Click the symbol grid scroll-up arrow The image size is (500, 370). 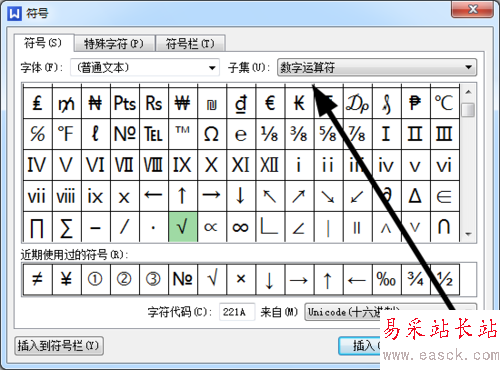pos(468,92)
